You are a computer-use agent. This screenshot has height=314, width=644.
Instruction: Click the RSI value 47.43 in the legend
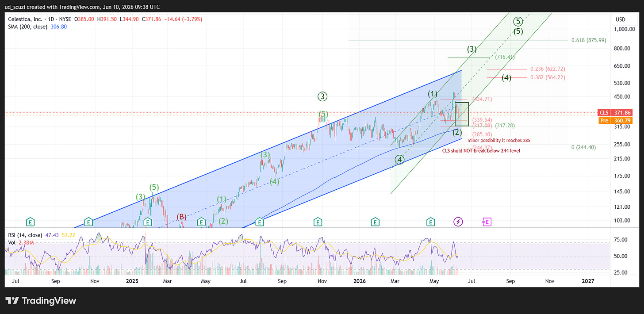coord(53,235)
